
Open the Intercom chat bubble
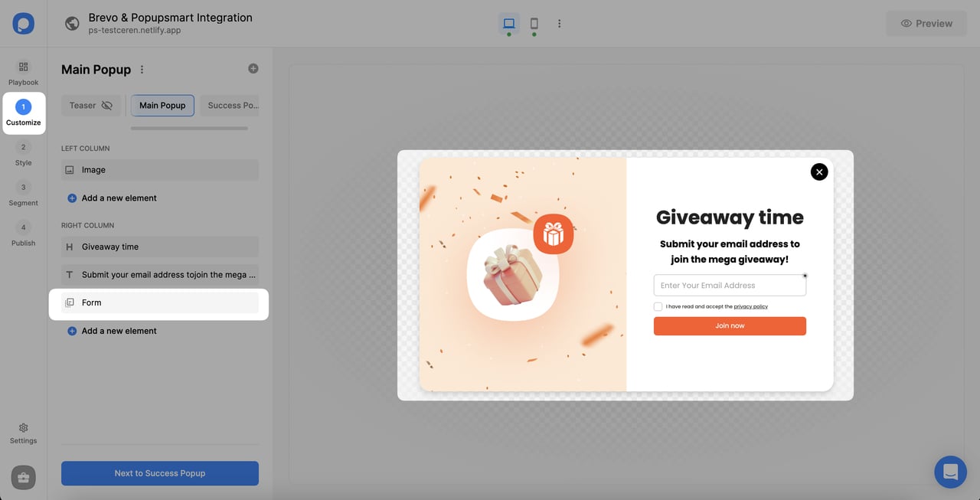coord(950,472)
